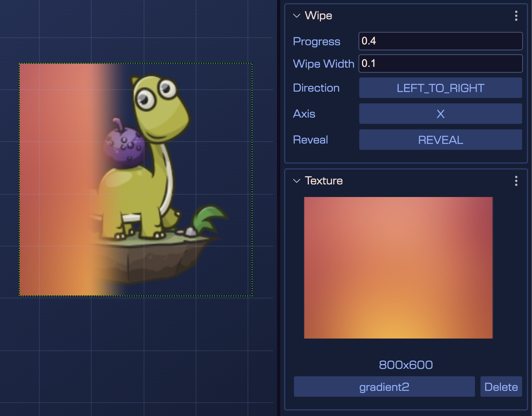
Task: Click the gradient texture thumbnail
Action: pyautogui.click(x=398, y=267)
